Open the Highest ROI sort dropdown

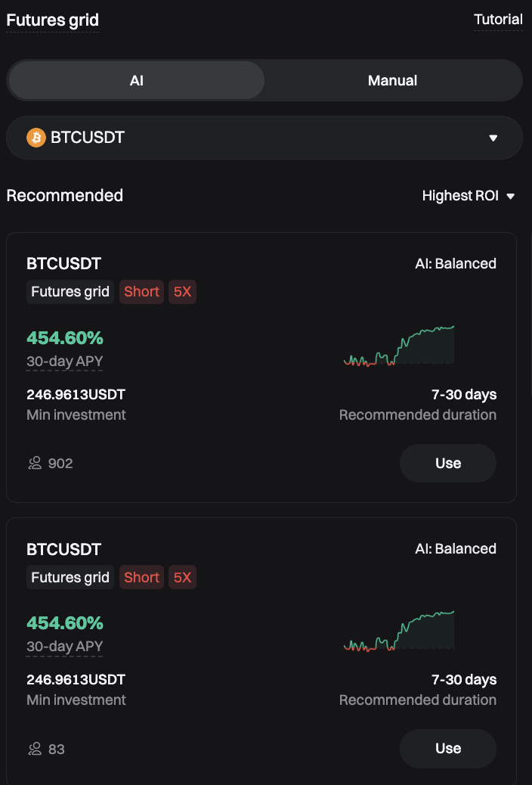pyautogui.click(x=468, y=196)
